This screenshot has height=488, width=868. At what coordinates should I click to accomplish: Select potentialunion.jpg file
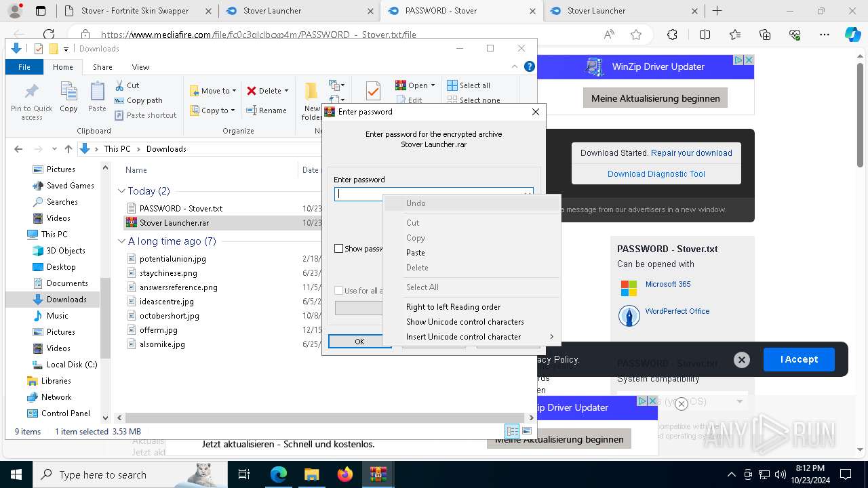pyautogui.click(x=172, y=259)
